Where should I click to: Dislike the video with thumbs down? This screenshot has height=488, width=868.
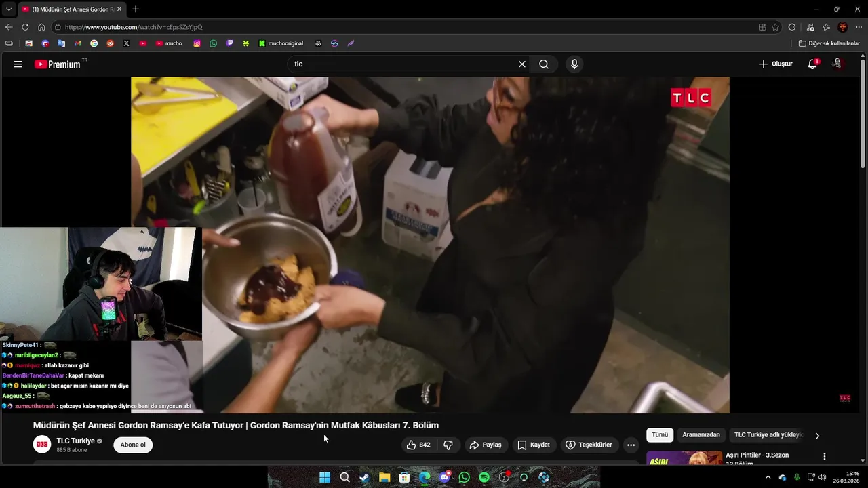[448, 445]
